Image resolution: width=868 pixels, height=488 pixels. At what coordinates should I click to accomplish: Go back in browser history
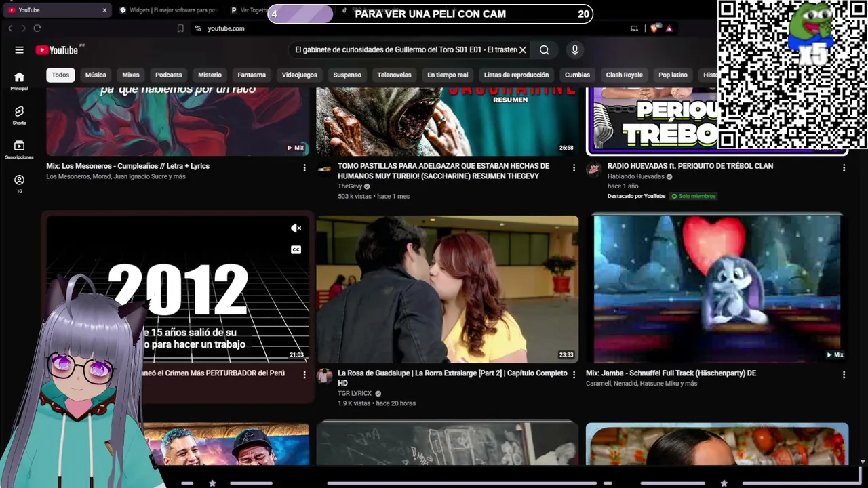click(x=10, y=28)
